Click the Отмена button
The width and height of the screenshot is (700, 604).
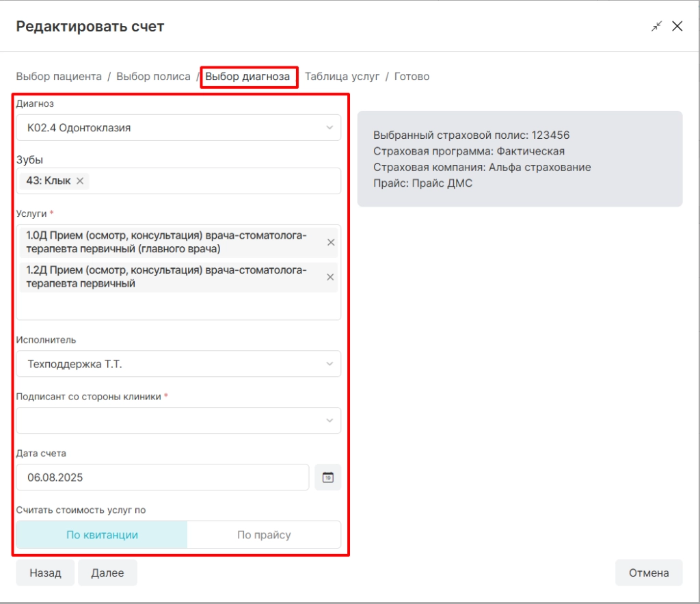click(x=648, y=573)
